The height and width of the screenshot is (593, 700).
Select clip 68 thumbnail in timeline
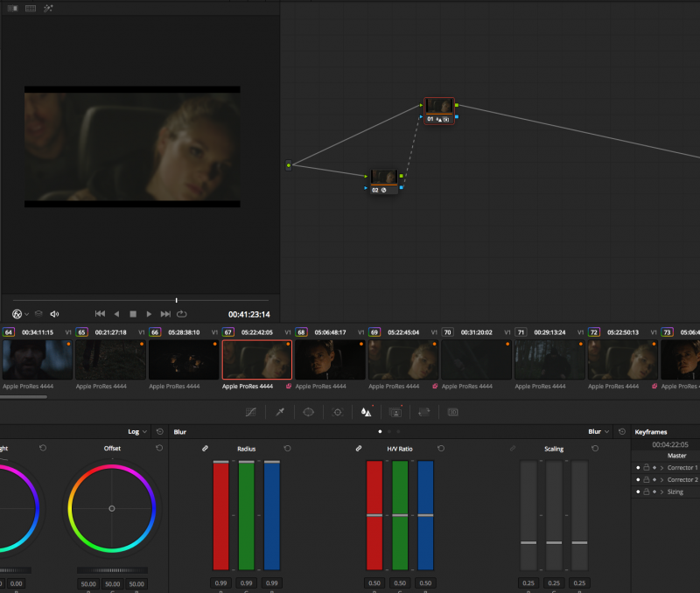point(329,359)
